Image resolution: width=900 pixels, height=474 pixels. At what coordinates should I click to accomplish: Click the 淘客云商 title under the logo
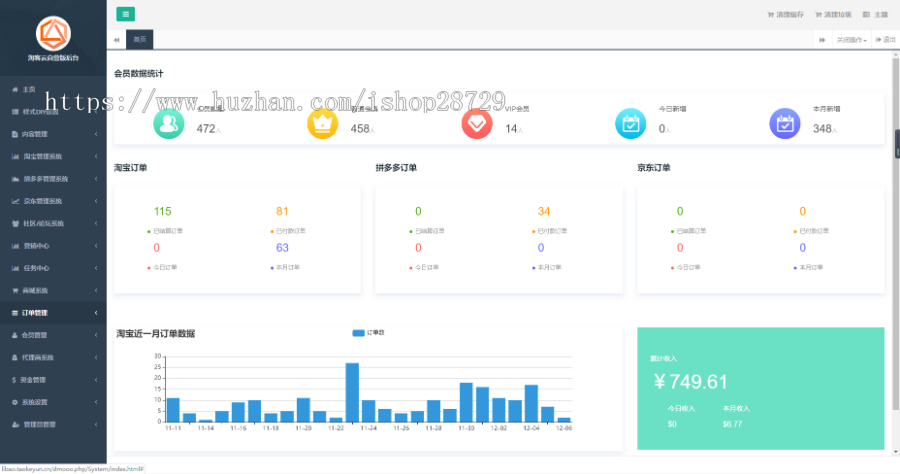(53, 58)
